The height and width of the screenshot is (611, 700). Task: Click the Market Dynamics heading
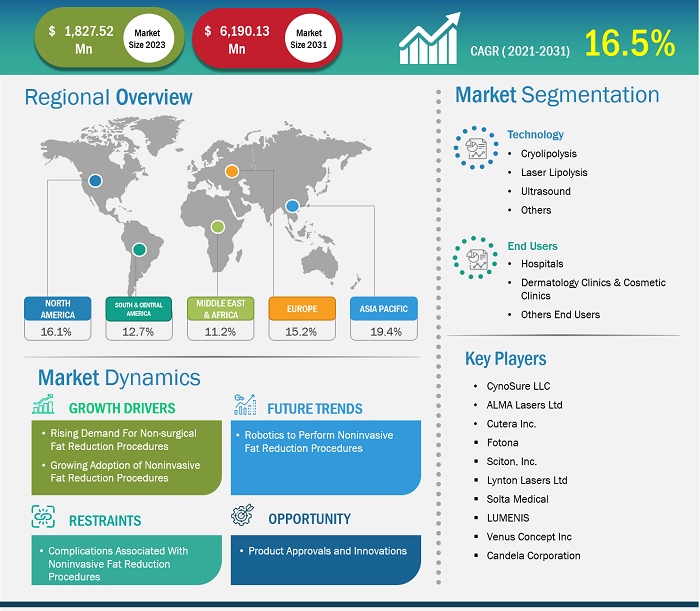click(x=119, y=378)
